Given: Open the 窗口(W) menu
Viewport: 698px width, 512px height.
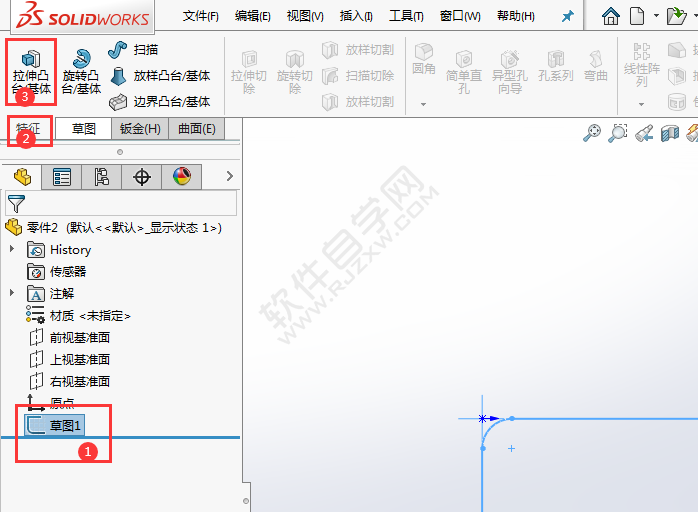Looking at the screenshot, I should [460, 16].
